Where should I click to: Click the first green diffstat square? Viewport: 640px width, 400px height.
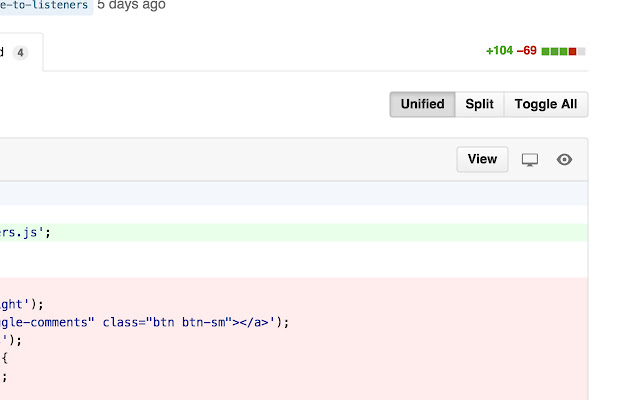[545, 51]
